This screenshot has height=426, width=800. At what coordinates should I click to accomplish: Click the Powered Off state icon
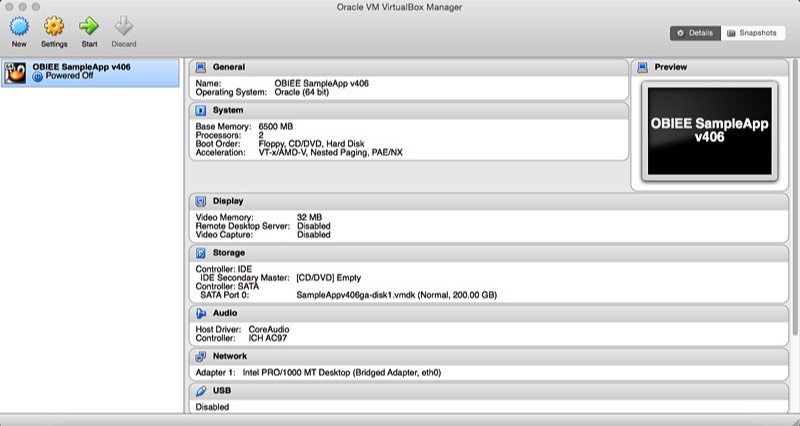point(37,77)
